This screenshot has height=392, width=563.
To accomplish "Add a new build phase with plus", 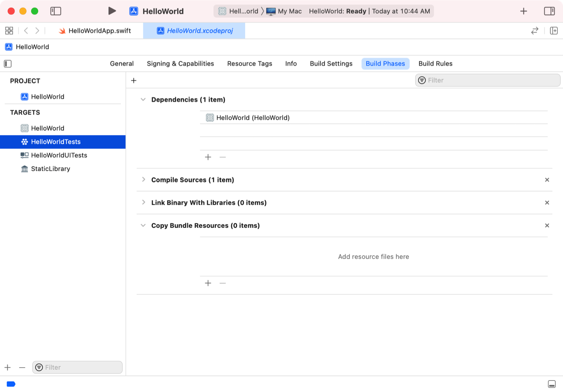I will click(x=134, y=80).
